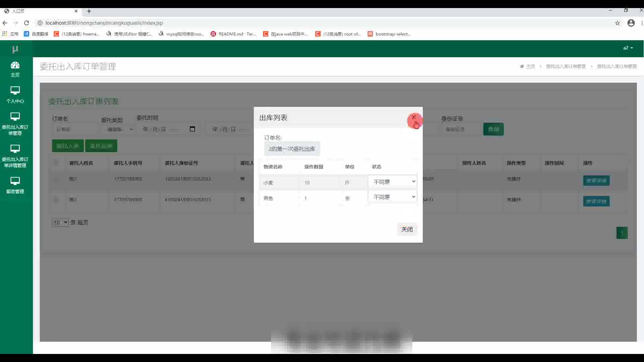644x362 pixels.
Task: Click the 委托出入库订单详情管理 sidebar icon
Action: click(15, 148)
